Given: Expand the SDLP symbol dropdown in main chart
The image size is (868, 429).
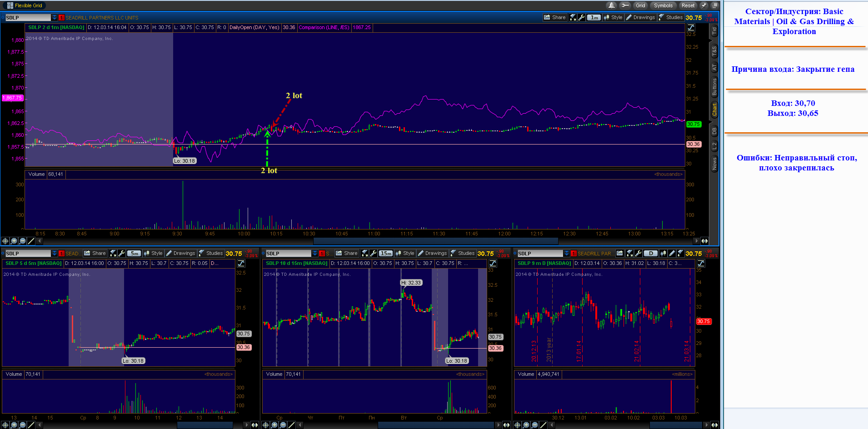Looking at the screenshot, I should [55, 17].
